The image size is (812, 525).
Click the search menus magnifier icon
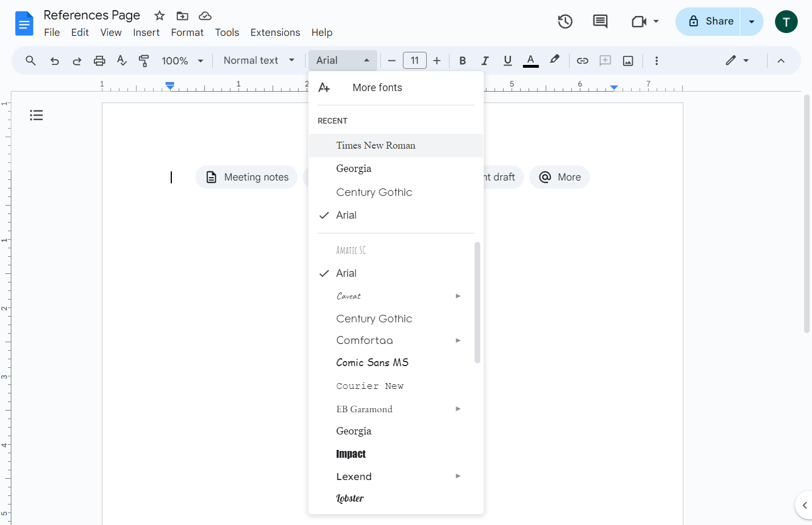31,60
